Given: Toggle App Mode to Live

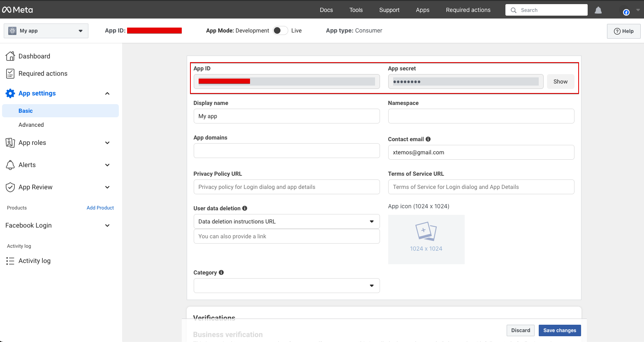Looking at the screenshot, I should click(x=280, y=30).
